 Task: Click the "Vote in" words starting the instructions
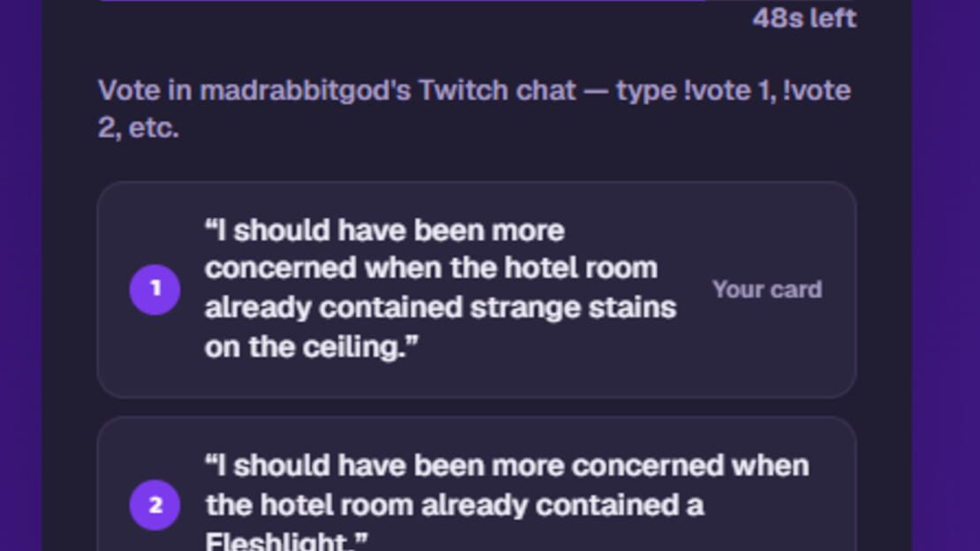(145, 91)
